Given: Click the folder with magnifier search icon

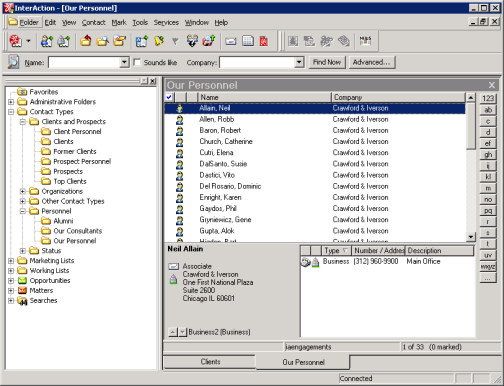Looking at the screenshot, I should (102, 41).
